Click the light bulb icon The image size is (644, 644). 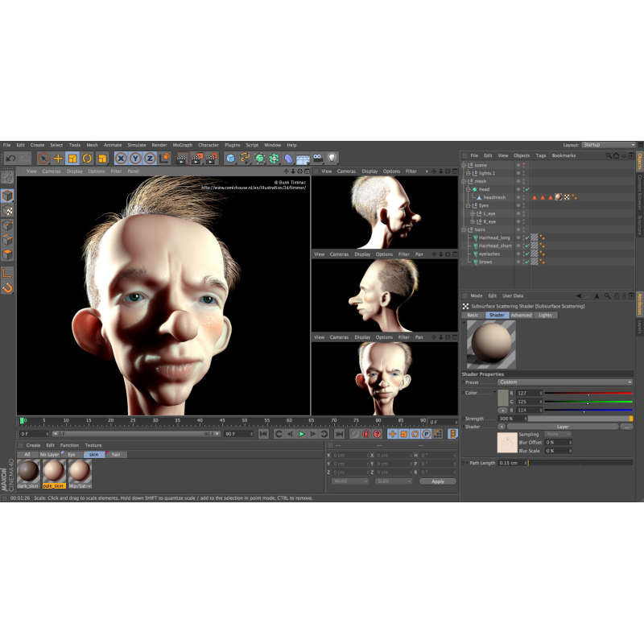pyautogui.click(x=332, y=159)
